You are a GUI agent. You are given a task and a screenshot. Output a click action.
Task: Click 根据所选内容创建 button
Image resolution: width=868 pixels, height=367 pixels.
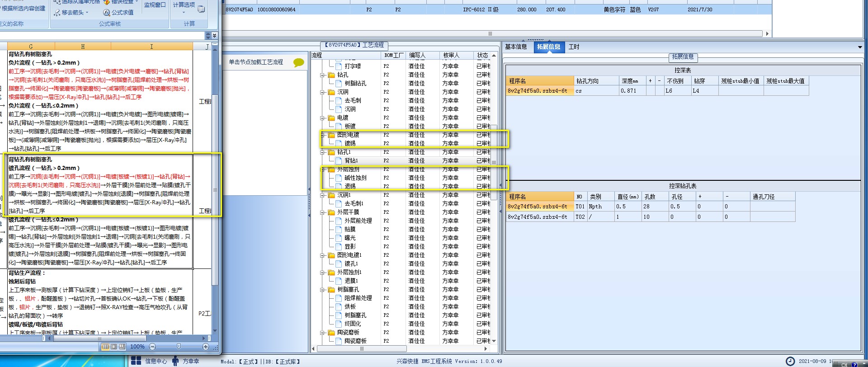(x=24, y=9)
